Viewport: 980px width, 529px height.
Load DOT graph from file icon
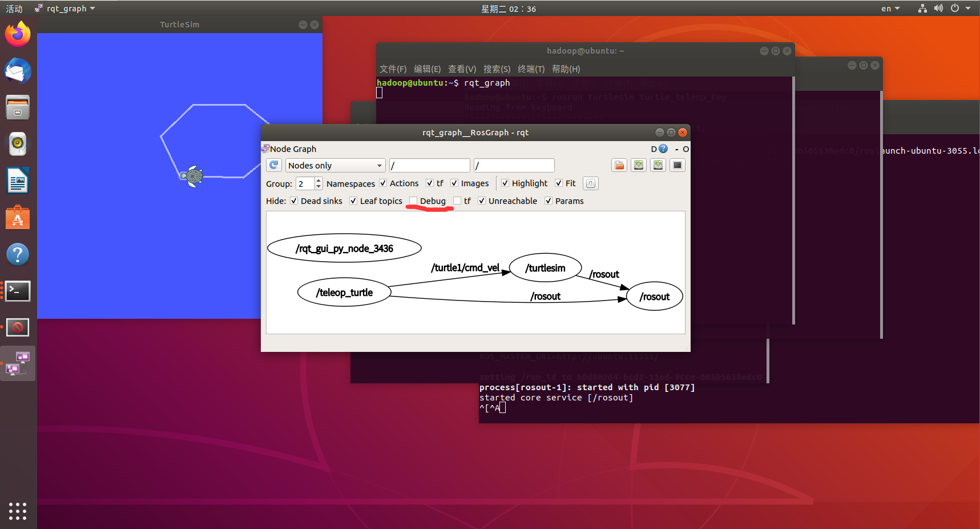coord(619,165)
